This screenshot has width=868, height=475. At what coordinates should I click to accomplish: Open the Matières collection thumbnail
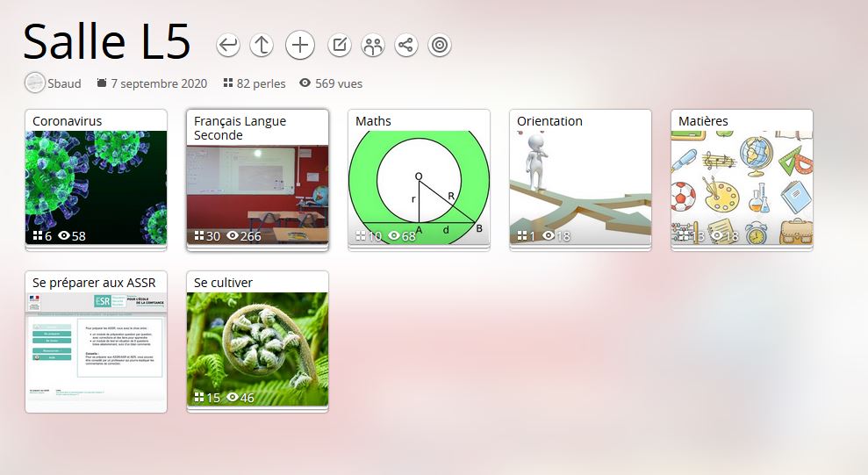742,188
